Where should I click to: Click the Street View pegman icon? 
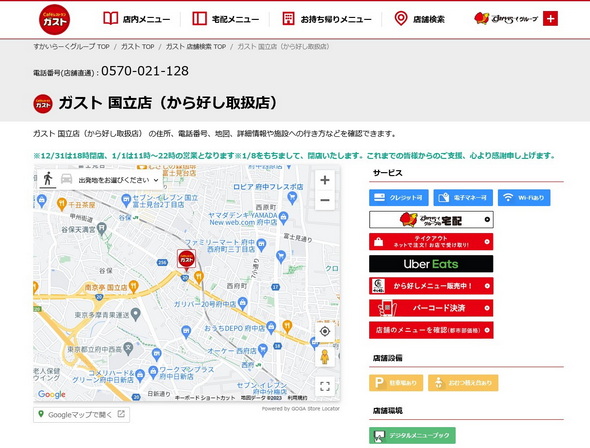click(x=324, y=357)
